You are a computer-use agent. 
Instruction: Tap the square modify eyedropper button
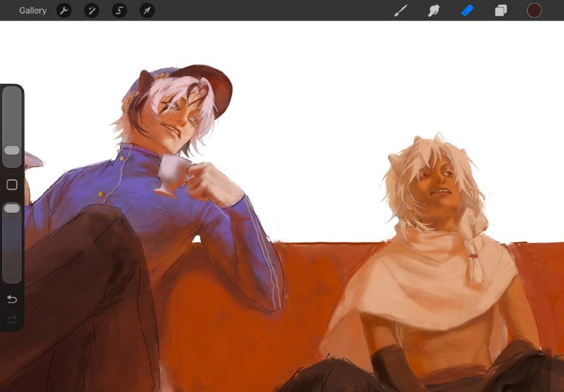click(12, 185)
